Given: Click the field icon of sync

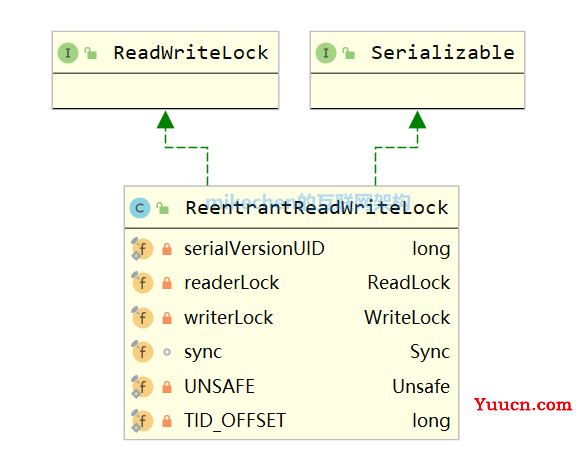Looking at the screenshot, I should tap(142, 352).
